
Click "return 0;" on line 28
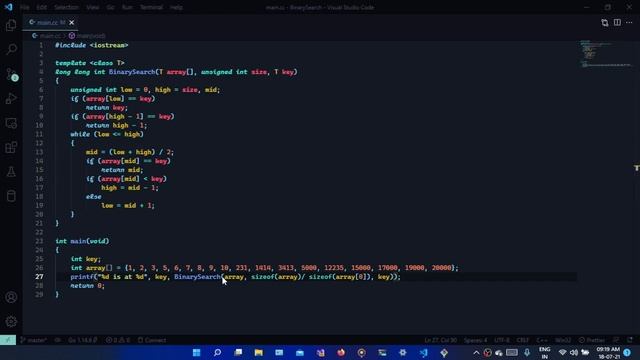click(x=87, y=286)
